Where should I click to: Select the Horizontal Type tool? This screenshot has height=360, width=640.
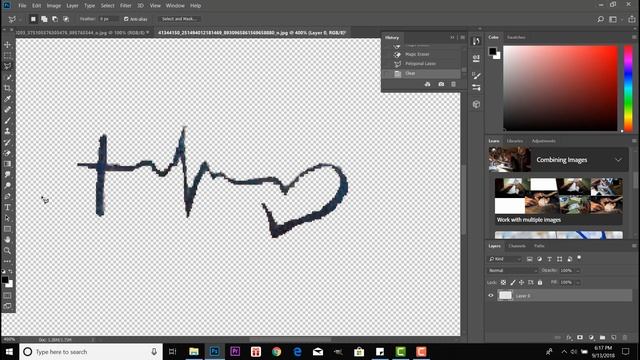point(7,207)
